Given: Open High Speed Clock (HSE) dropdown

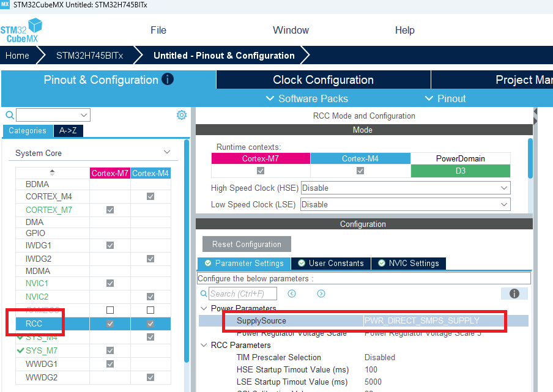Looking at the screenshot, I should click(405, 188).
